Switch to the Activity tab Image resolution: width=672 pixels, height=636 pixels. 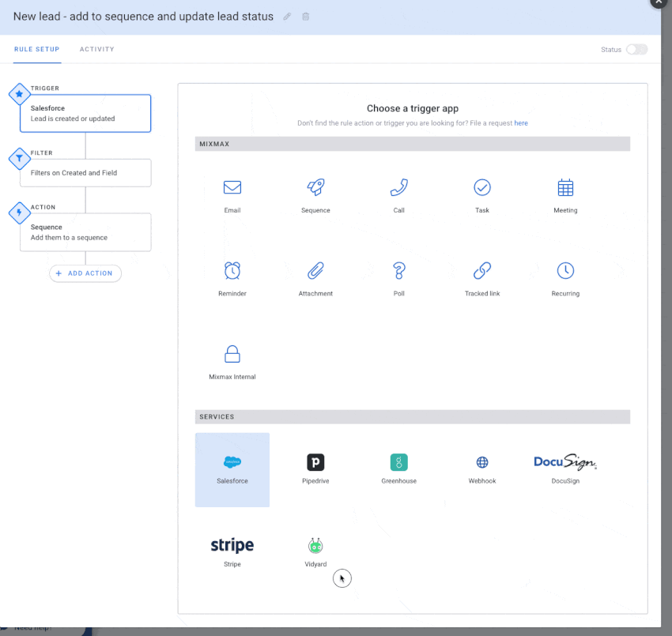click(x=96, y=49)
